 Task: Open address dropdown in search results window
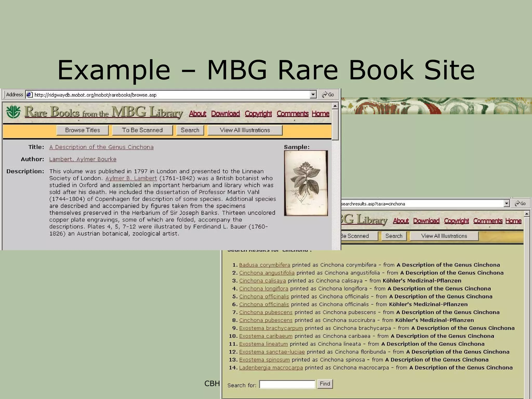[507, 204]
